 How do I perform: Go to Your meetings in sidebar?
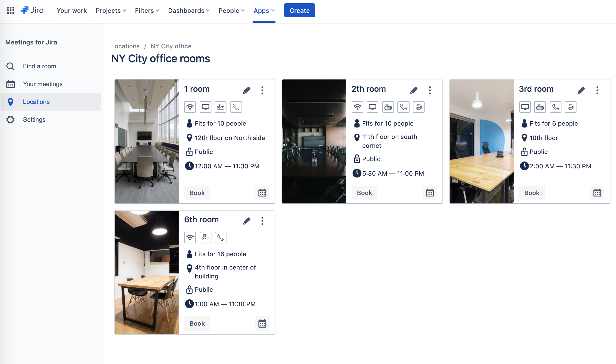(43, 84)
